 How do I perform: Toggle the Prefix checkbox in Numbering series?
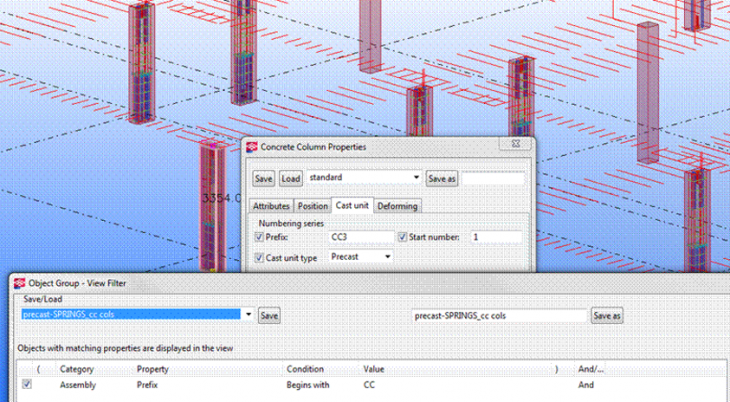[260, 237]
